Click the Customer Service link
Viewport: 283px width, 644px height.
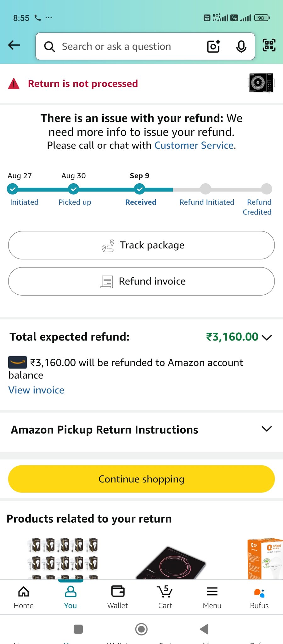point(194,146)
